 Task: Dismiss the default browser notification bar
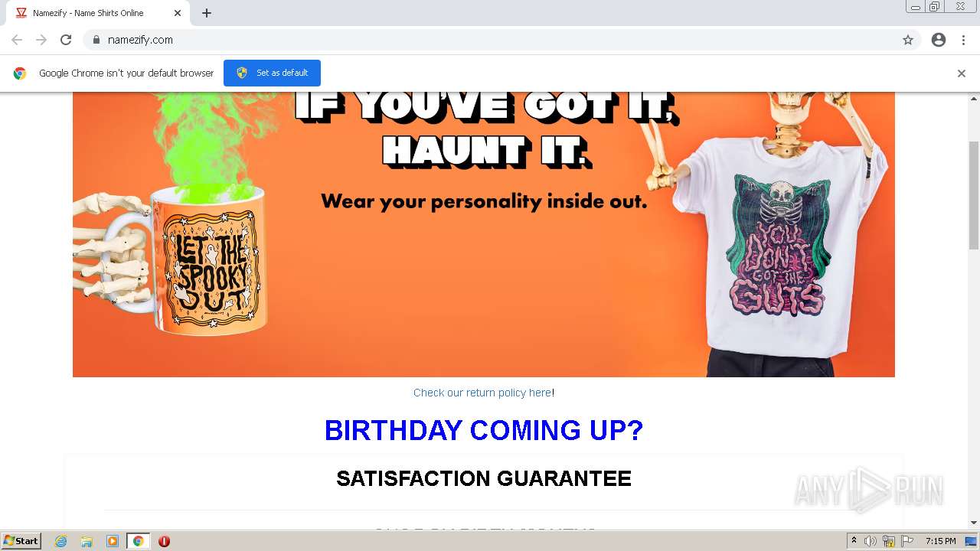coord(962,73)
